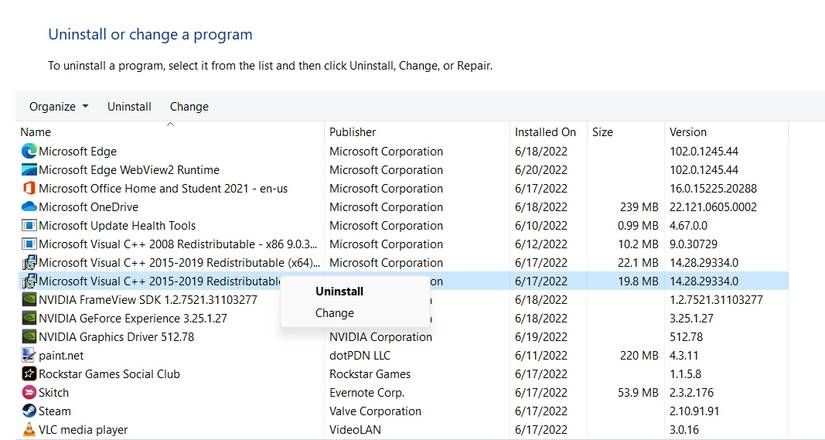Select the NVIDIA Graphics Driver 512.78 name
This screenshot has height=440, width=825.
(116, 337)
